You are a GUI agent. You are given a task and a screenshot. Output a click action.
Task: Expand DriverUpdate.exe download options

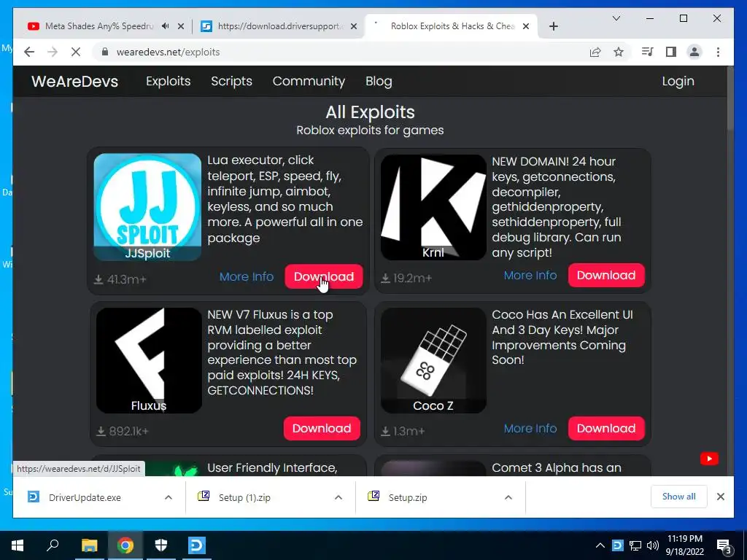169,497
